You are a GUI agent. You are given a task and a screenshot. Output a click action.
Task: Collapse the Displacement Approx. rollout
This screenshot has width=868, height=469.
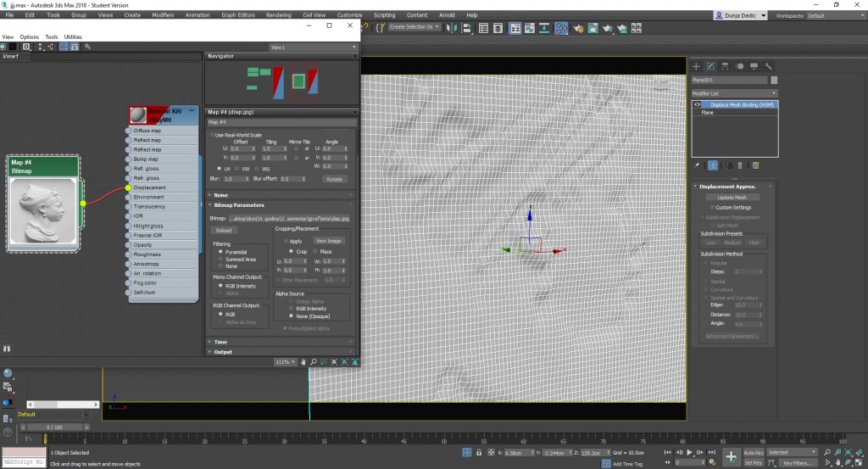coord(733,187)
